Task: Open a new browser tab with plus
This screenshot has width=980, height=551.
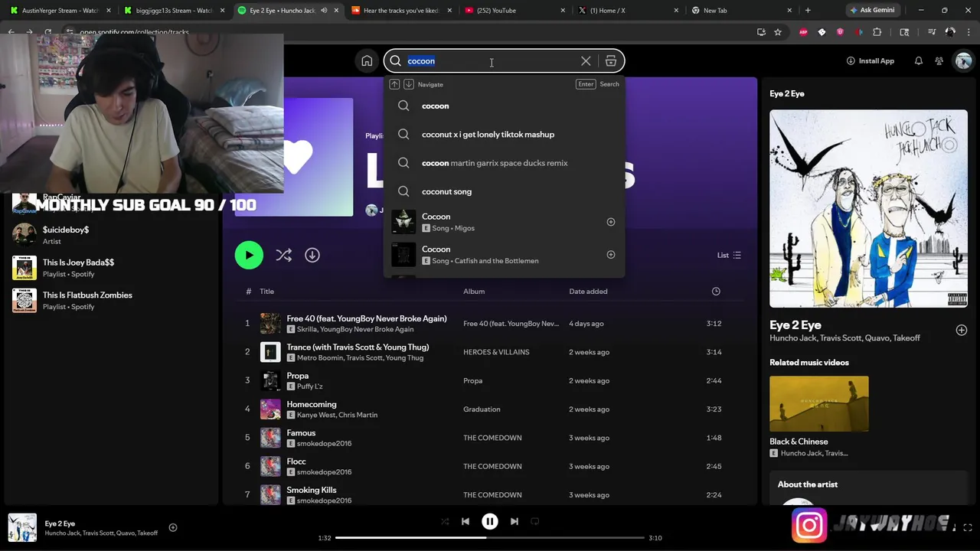Action: click(x=808, y=11)
